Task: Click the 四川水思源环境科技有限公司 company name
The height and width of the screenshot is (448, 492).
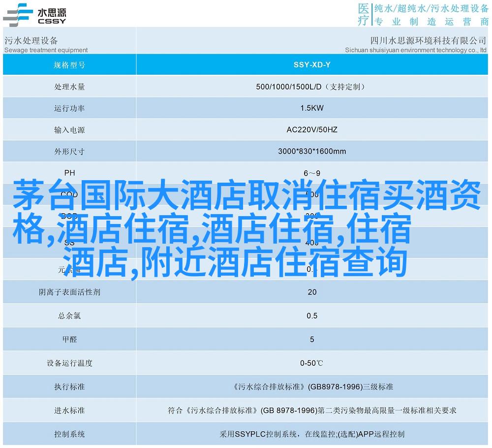Action: [428, 40]
